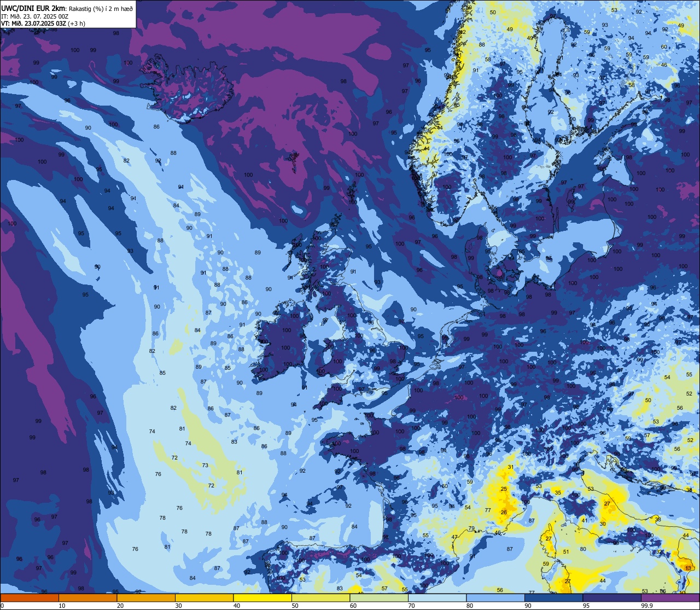Click the 30–40 gold legend segment
This screenshot has height=610, width=700.
coord(204,597)
